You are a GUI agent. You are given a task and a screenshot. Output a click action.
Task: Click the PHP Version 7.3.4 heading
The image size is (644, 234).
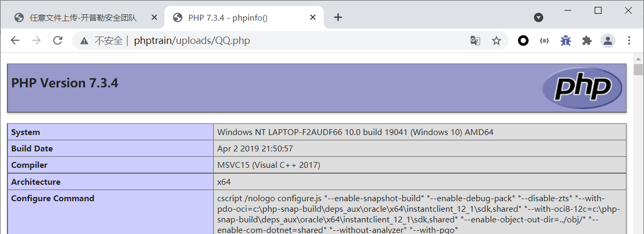[x=65, y=83]
